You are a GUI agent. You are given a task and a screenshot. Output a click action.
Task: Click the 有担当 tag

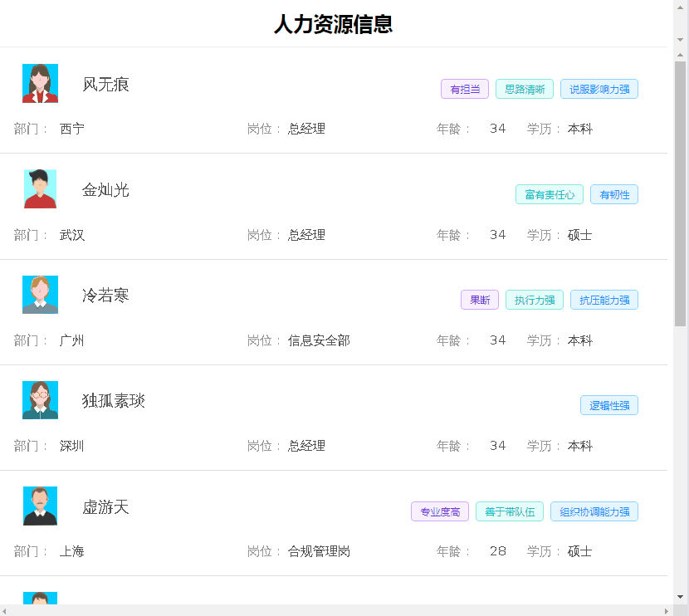click(x=465, y=89)
